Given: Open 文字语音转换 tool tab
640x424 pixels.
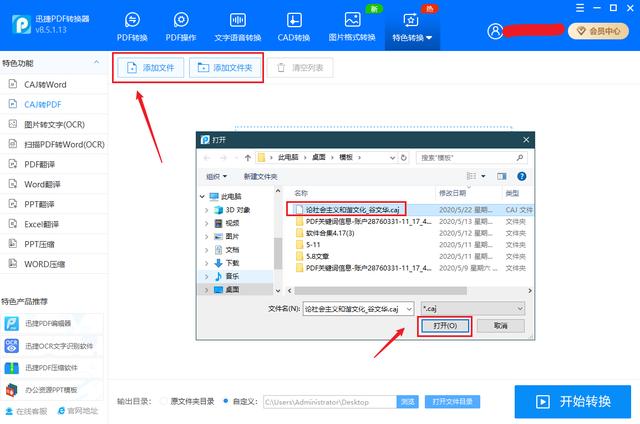Looking at the screenshot, I should point(238,27).
